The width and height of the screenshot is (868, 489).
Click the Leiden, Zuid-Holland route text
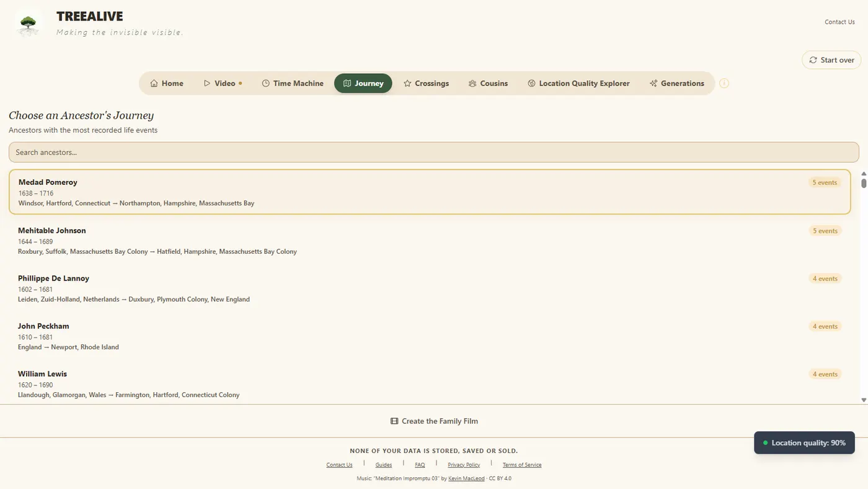[134, 299]
